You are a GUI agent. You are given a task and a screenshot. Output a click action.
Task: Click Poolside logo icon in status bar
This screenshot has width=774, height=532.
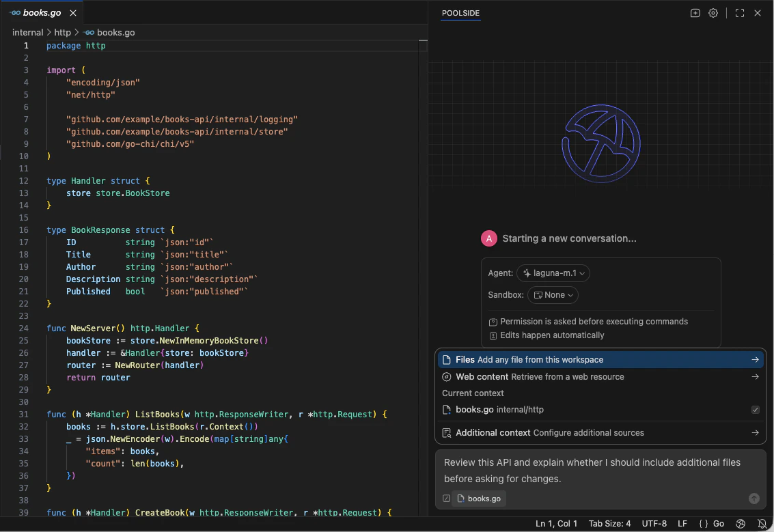click(741, 524)
